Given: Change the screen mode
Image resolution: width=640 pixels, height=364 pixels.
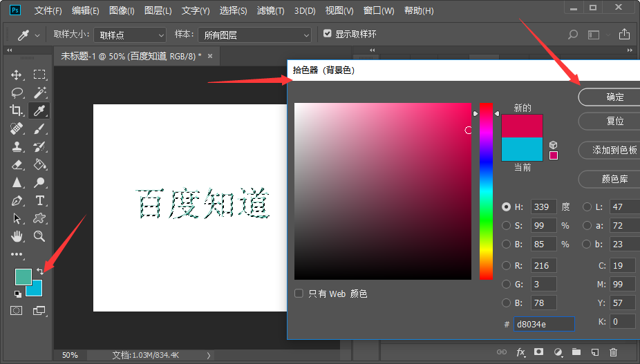Looking at the screenshot, I should (39, 311).
